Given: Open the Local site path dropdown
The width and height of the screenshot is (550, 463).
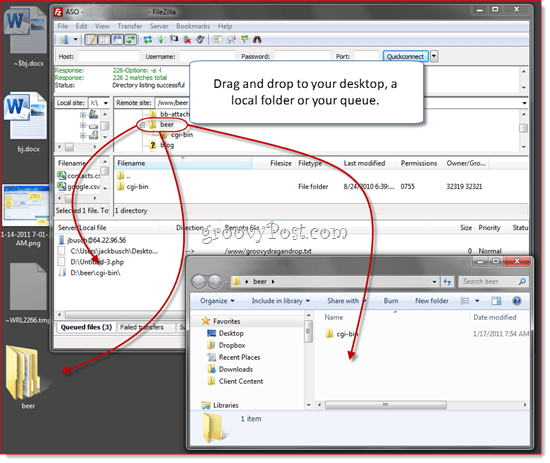Looking at the screenshot, I should pyautogui.click(x=106, y=103).
